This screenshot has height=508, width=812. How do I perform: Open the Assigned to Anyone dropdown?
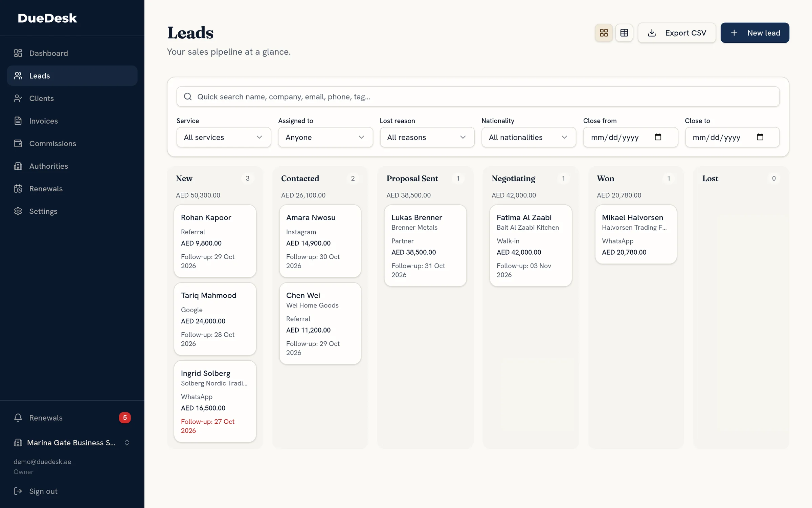tap(325, 137)
